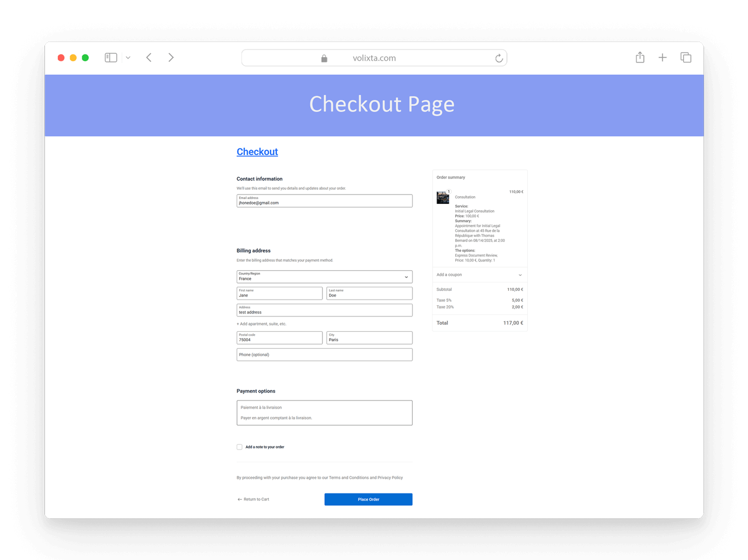748x560 pixels.
Task: Edit the Postal code field
Action: pyautogui.click(x=279, y=338)
